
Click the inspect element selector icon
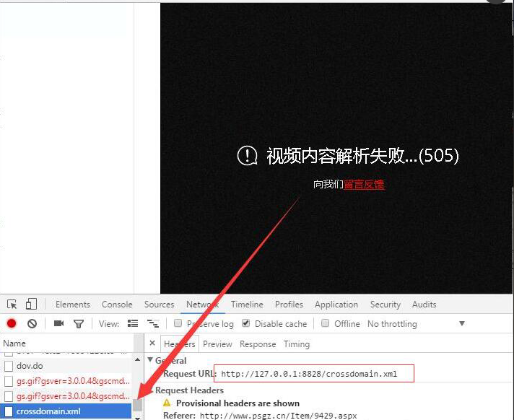pos(12,305)
